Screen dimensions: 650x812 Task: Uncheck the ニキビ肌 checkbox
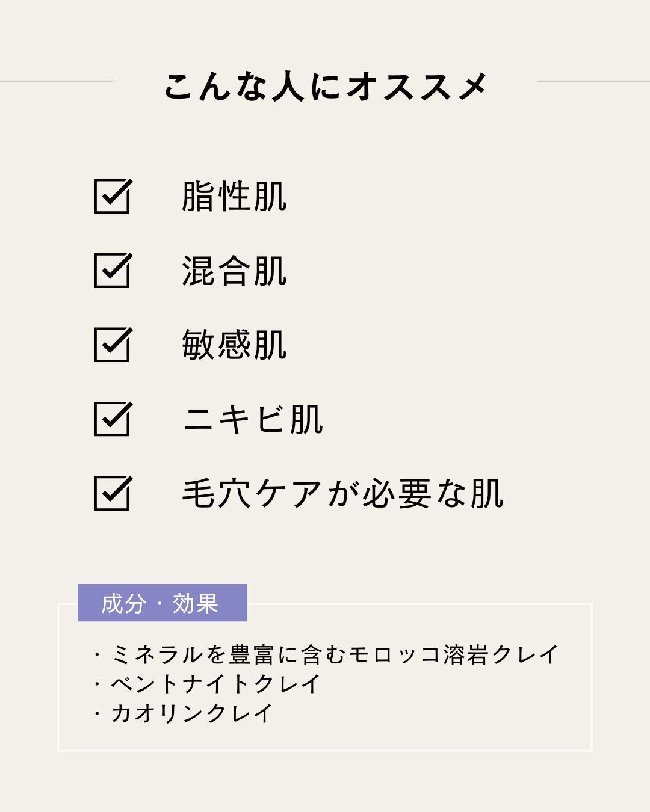pyautogui.click(x=112, y=419)
